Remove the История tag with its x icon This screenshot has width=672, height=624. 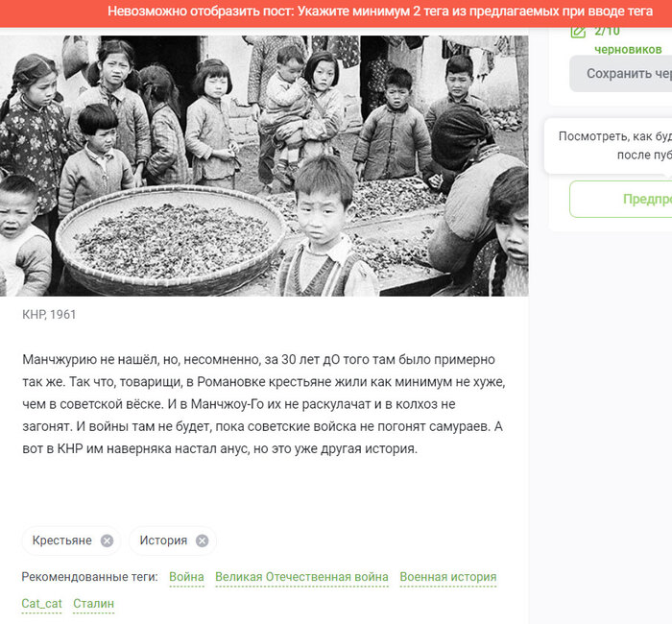click(x=202, y=540)
